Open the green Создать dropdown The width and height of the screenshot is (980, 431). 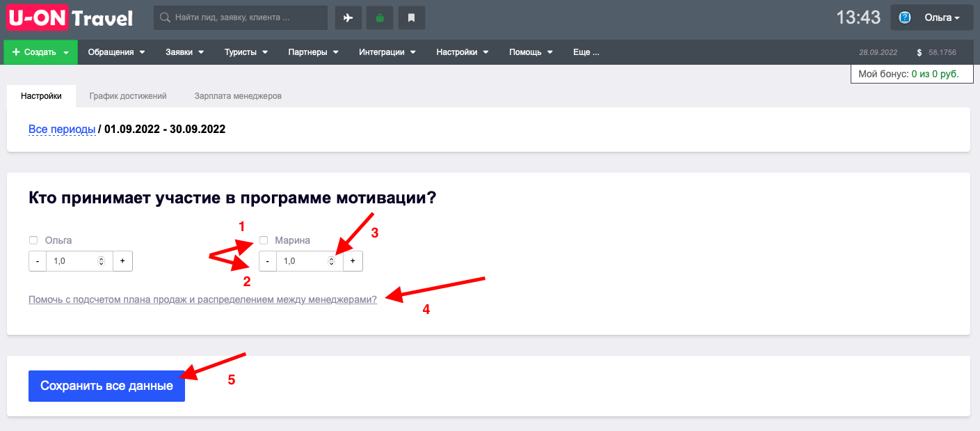click(40, 52)
